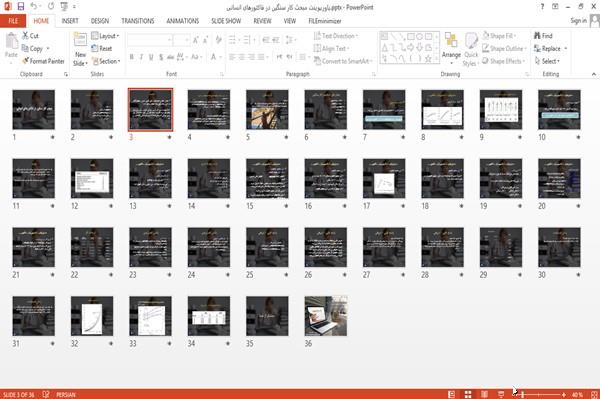Select slide 36 laptop thumbnail
This screenshot has width=600, height=399.
[x=326, y=316]
